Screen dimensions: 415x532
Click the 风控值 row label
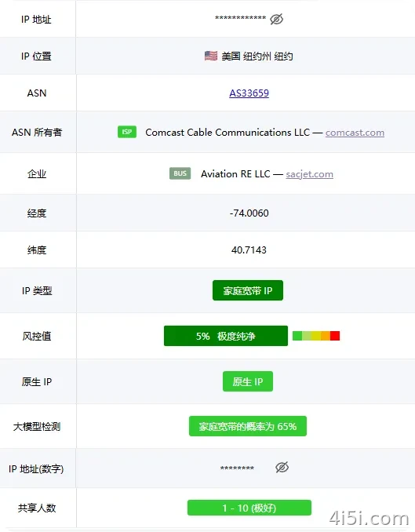[37, 336]
